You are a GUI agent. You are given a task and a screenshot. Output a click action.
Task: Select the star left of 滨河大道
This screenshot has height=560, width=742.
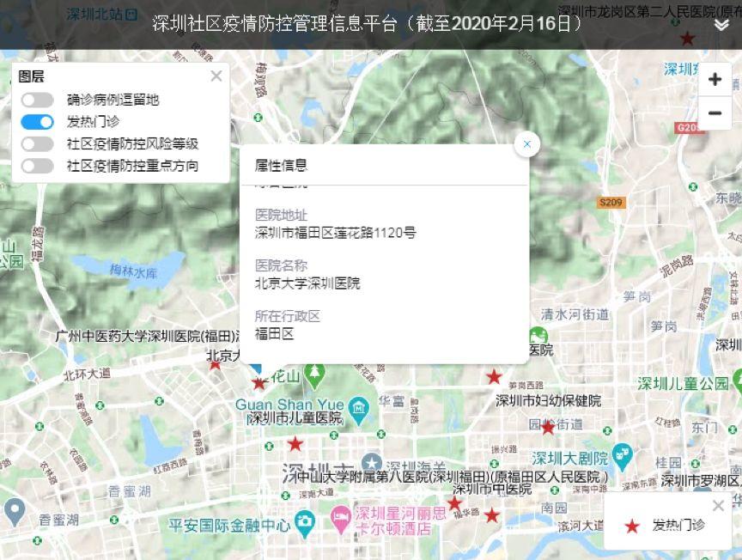pyautogui.click(x=492, y=515)
